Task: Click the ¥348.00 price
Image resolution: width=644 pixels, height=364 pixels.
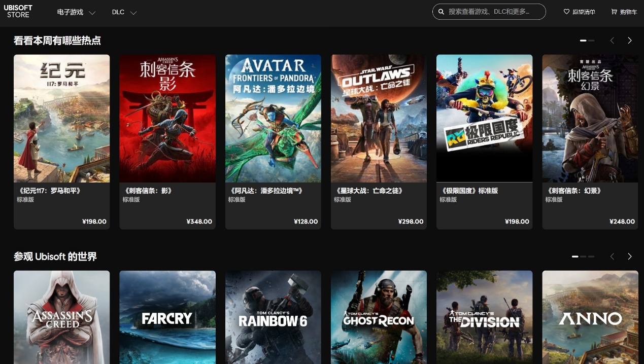Action: click(199, 222)
